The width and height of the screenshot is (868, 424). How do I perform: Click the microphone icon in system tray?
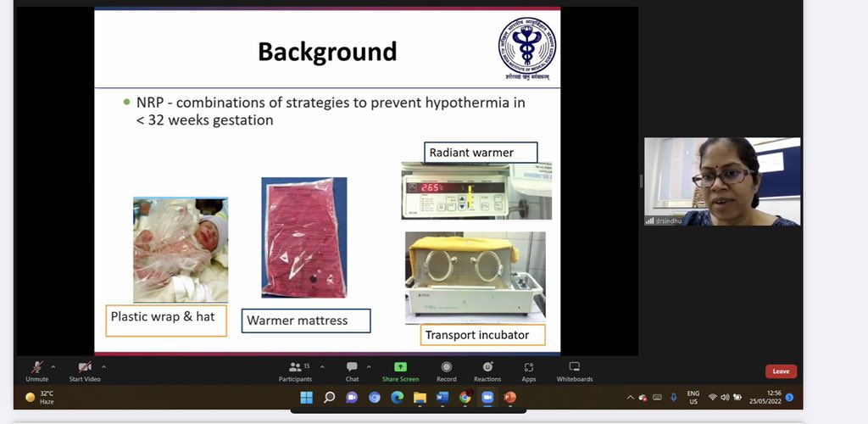(x=674, y=397)
